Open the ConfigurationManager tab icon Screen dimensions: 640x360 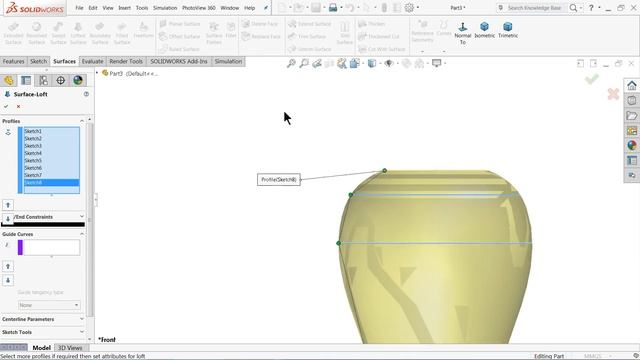point(43,80)
